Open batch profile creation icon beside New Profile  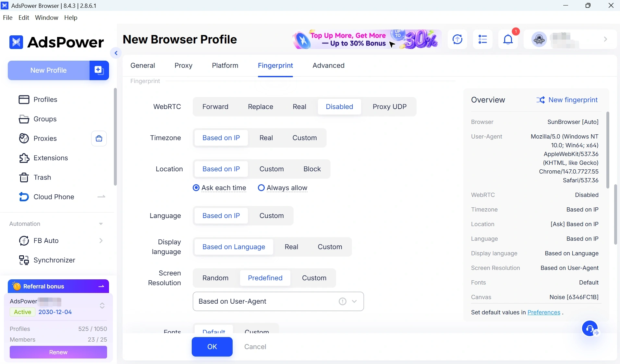click(99, 70)
